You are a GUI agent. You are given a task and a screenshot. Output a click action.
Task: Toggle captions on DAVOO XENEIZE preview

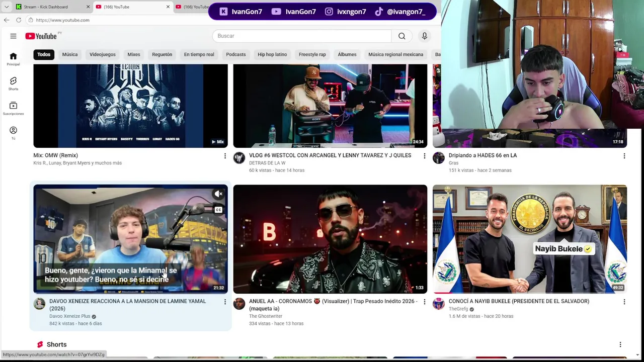pos(218,210)
